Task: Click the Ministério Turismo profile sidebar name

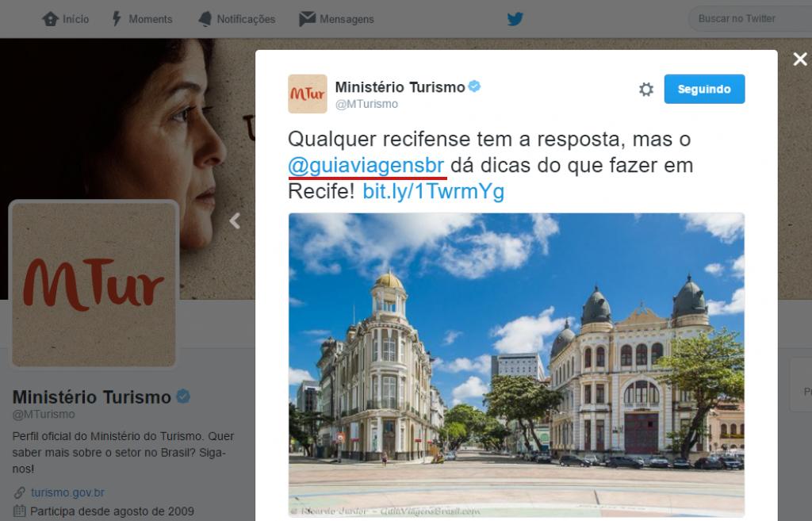Action: [92, 397]
